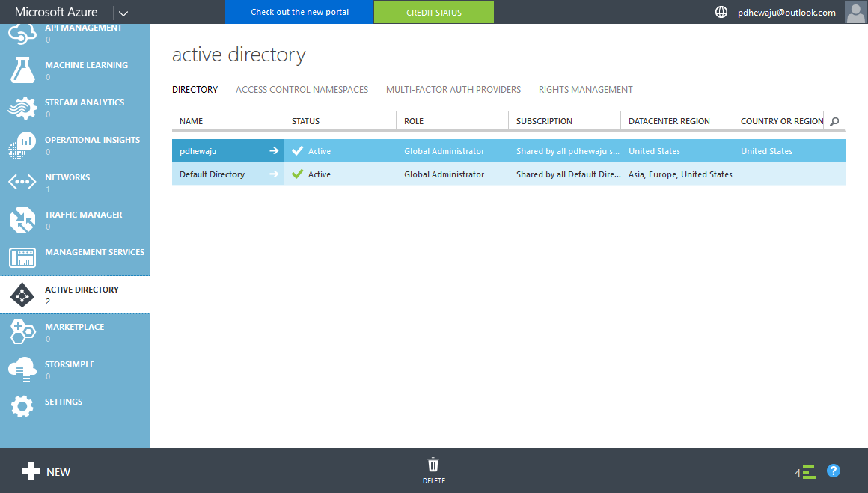This screenshot has height=493, width=868.
Task: Select the StorSimple cloud icon
Action: [22, 369]
